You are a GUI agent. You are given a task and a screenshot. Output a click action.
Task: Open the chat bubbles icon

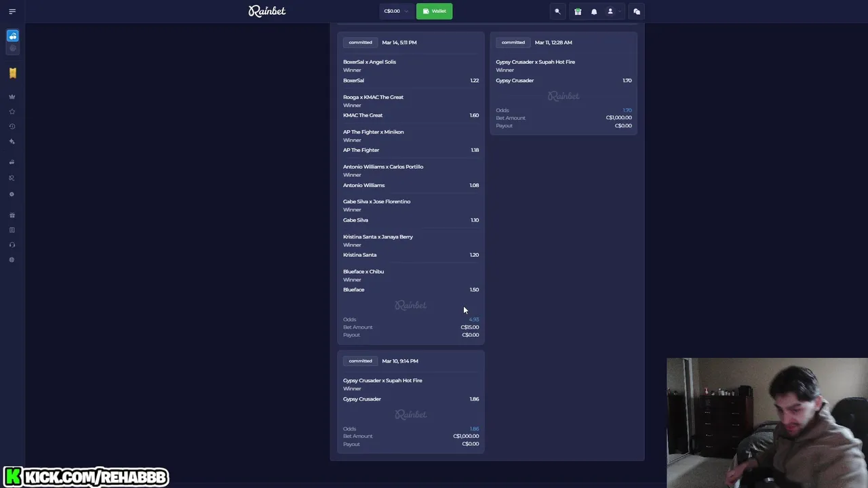(x=636, y=12)
